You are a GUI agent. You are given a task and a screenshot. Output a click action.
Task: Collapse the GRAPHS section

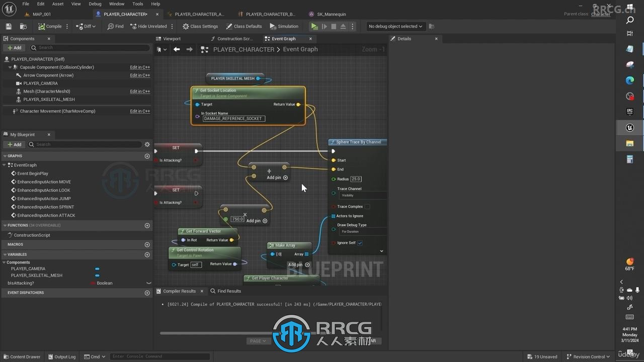(x=5, y=156)
